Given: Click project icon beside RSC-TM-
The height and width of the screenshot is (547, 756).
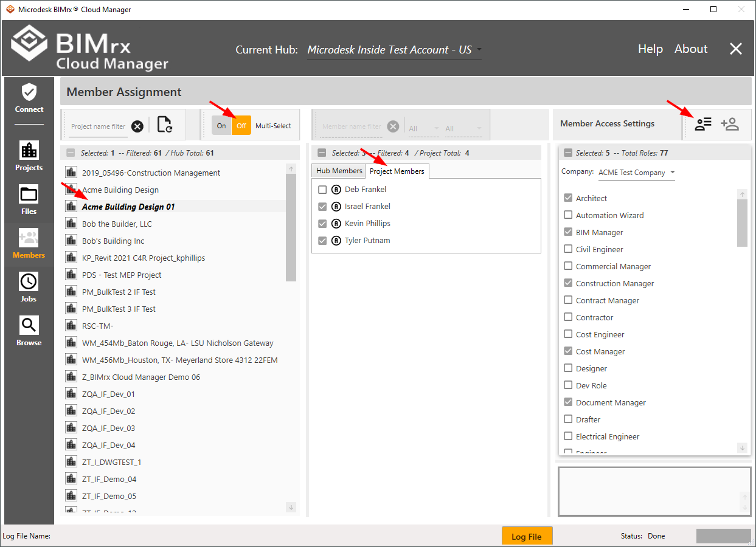Looking at the screenshot, I should click(x=71, y=326).
